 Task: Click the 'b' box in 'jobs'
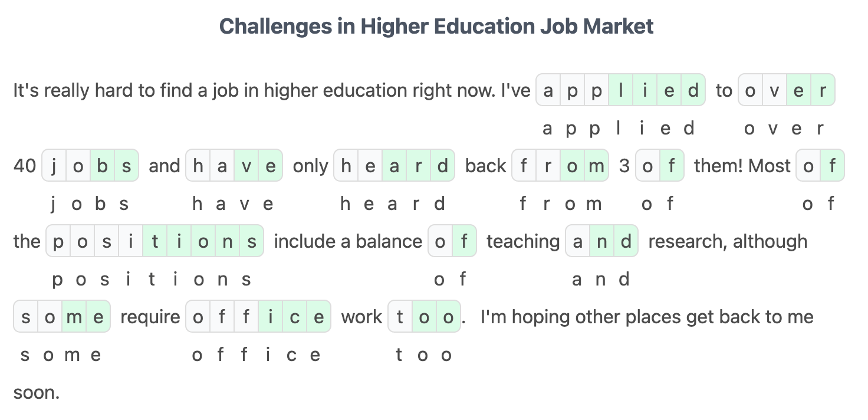pos(102,166)
